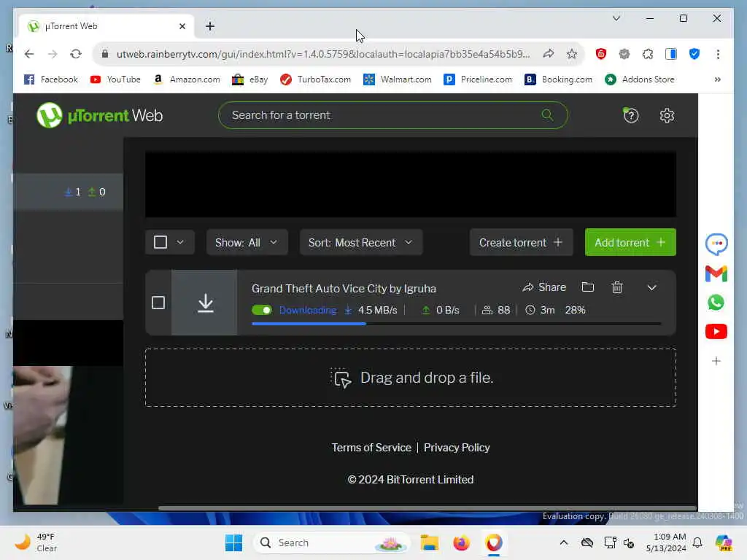Check the Grand Theft Auto torrent checkbox
The height and width of the screenshot is (560, 747).
coord(158,303)
